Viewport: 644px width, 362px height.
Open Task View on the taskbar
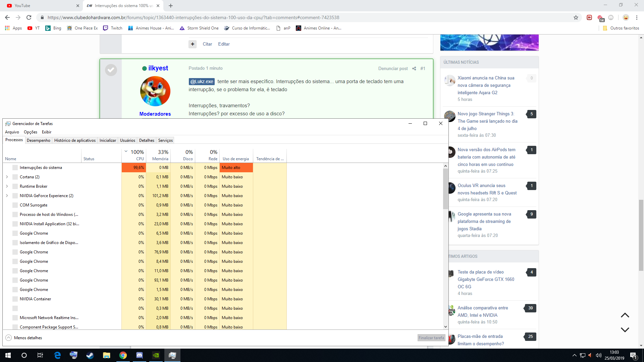click(x=40, y=355)
